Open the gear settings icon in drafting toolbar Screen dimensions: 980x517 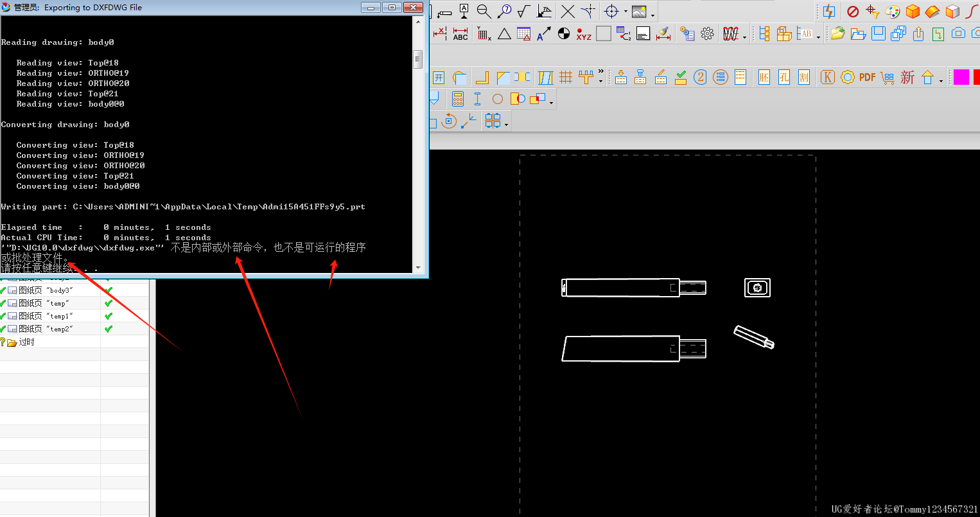708,33
